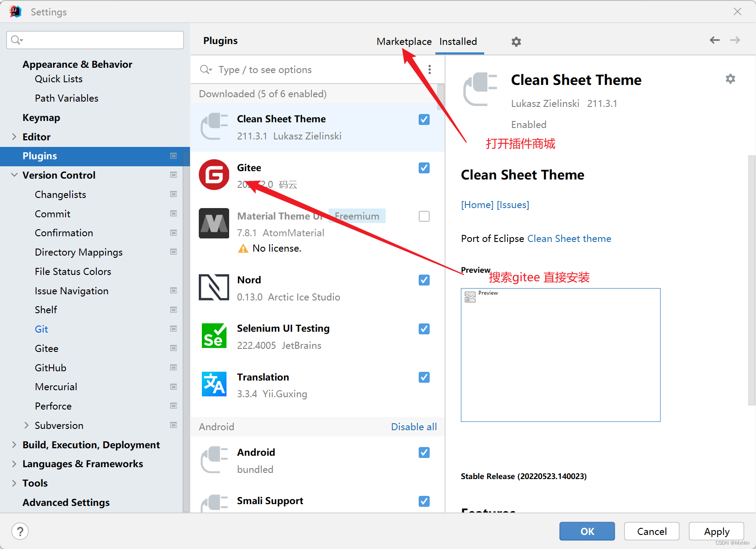Viewport: 756px width, 549px height.
Task: Click the project-level icon beside Git
Action: click(173, 329)
